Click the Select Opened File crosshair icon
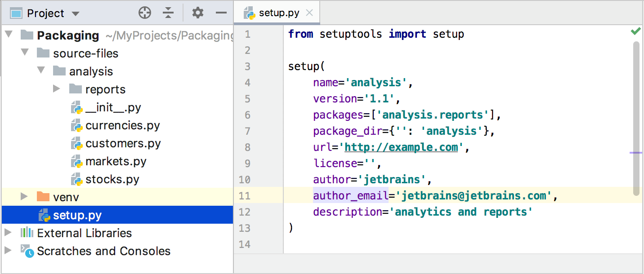644x274 pixels. pyautogui.click(x=145, y=13)
